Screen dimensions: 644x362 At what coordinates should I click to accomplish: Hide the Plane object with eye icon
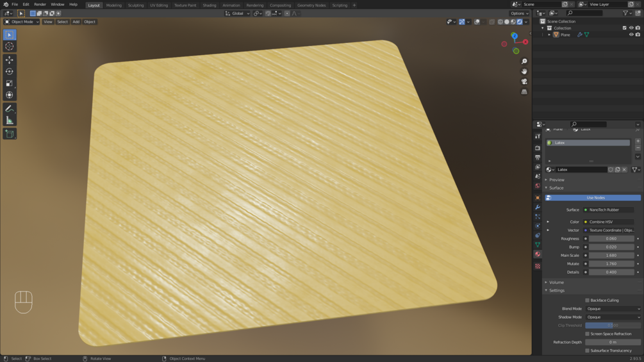pos(631,35)
